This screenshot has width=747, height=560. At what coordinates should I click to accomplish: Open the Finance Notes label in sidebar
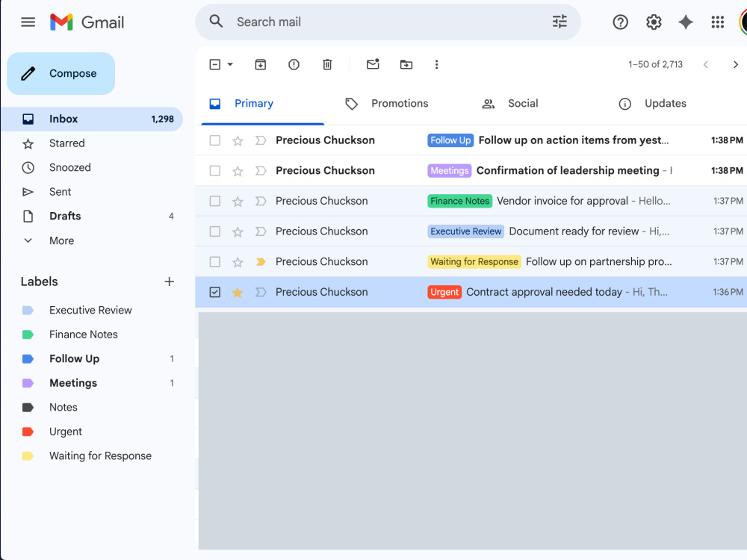pos(91,335)
